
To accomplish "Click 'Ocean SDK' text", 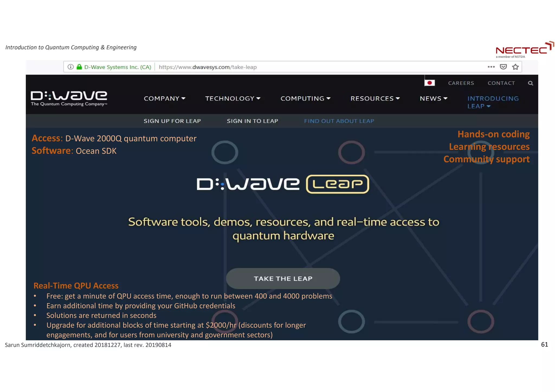I will (x=96, y=151).
